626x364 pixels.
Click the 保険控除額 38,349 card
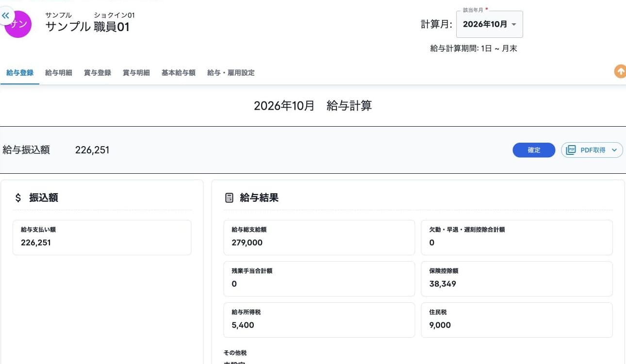coord(517,279)
